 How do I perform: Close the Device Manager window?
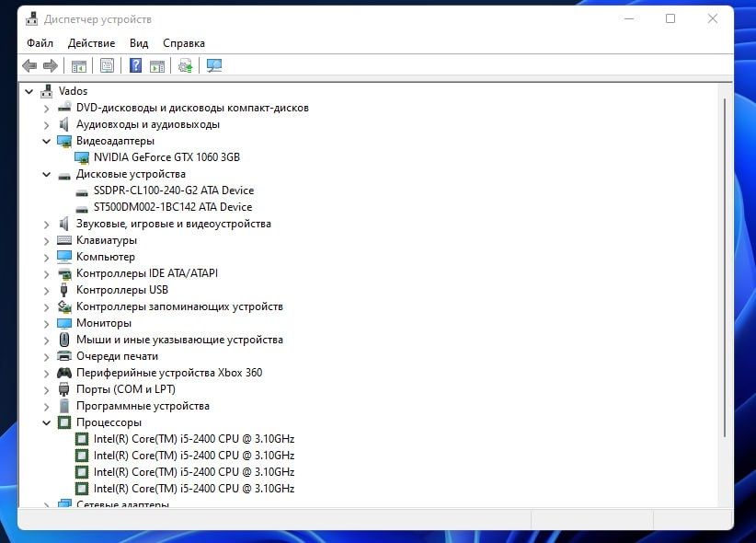[713, 18]
